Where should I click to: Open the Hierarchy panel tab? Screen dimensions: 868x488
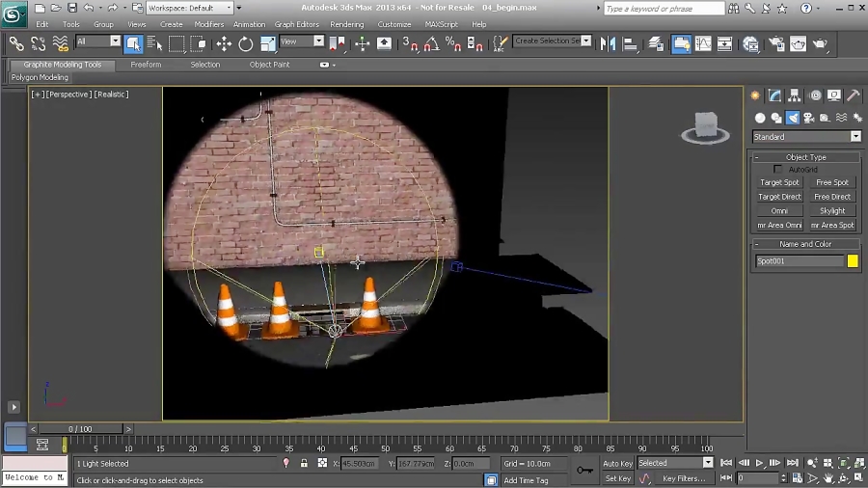coord(795,95)
